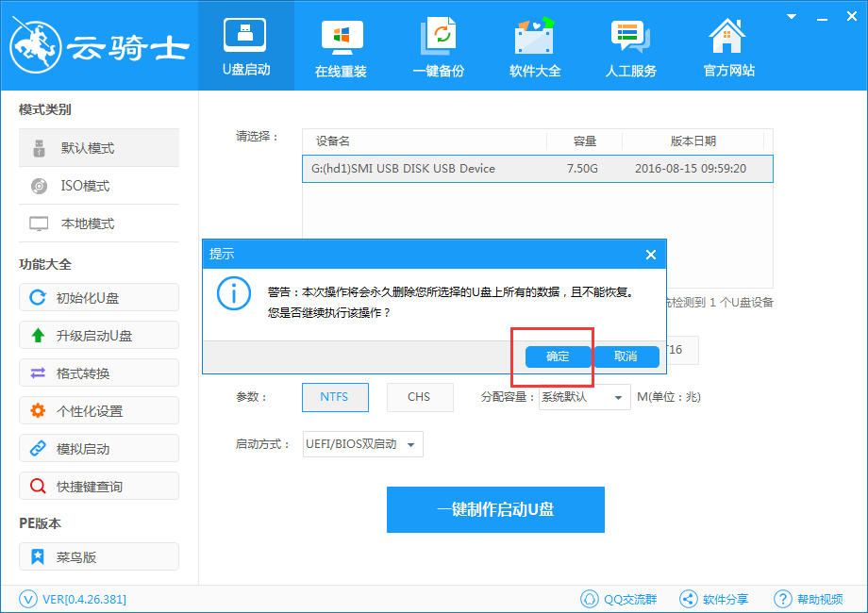Viewport: 868px width, 613px height.
Task: Click 一键制作启动U盘 to create boot disk
Action: [495, 509]
